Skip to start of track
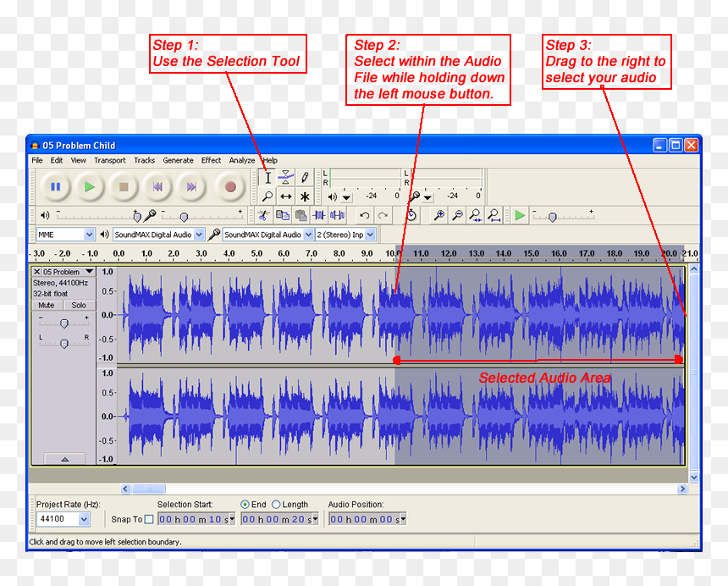This screenshot has width=728, height=586. click(157, 186)
